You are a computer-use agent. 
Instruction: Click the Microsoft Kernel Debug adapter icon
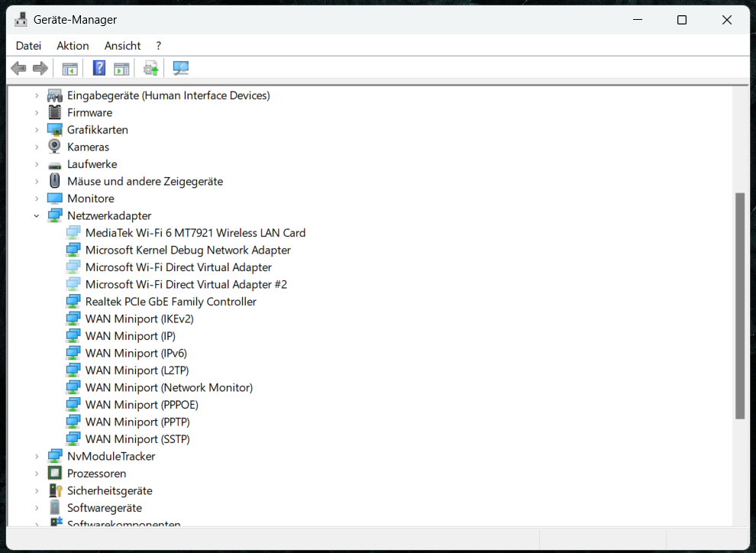pos(73,250)
